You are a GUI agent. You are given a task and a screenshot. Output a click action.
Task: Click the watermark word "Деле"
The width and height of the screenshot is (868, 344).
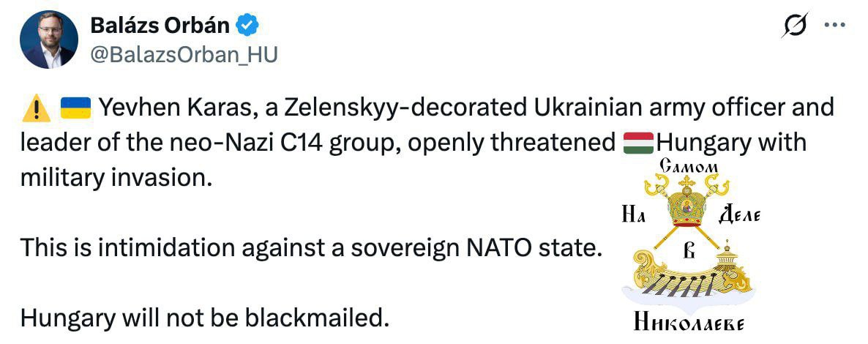point(740,215)
